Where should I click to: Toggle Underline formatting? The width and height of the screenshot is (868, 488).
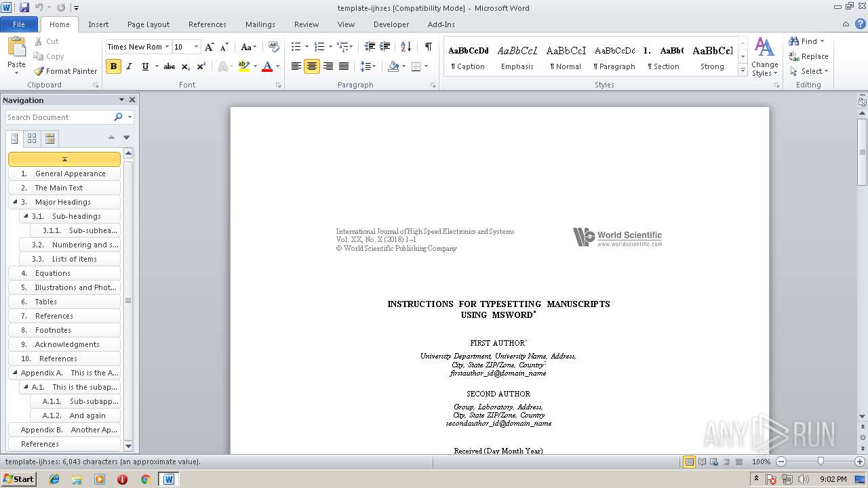(x=145, y=66)
